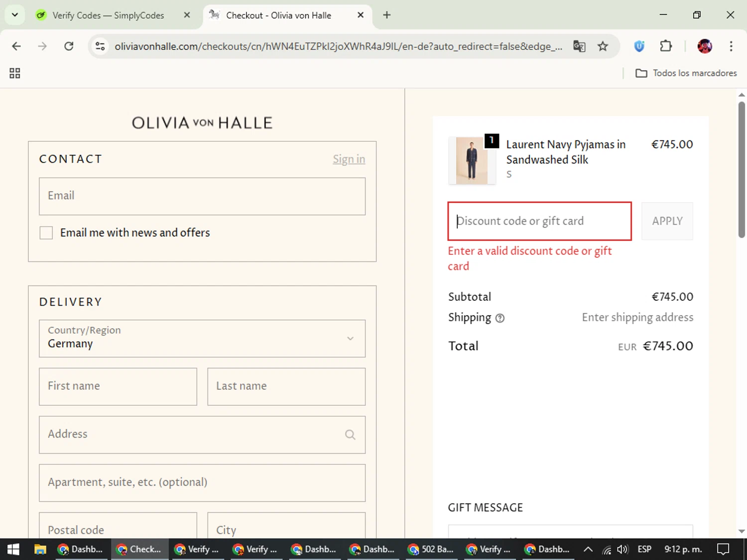Viewport: 747px width, 560px height.
Task: Switch the ESP keyboard language
Action: (x=644, y=549)
